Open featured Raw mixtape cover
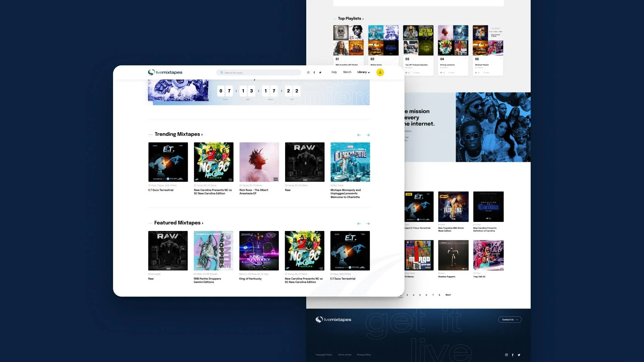The width and height of the screenshot is (644, 362). coord(168,251)
